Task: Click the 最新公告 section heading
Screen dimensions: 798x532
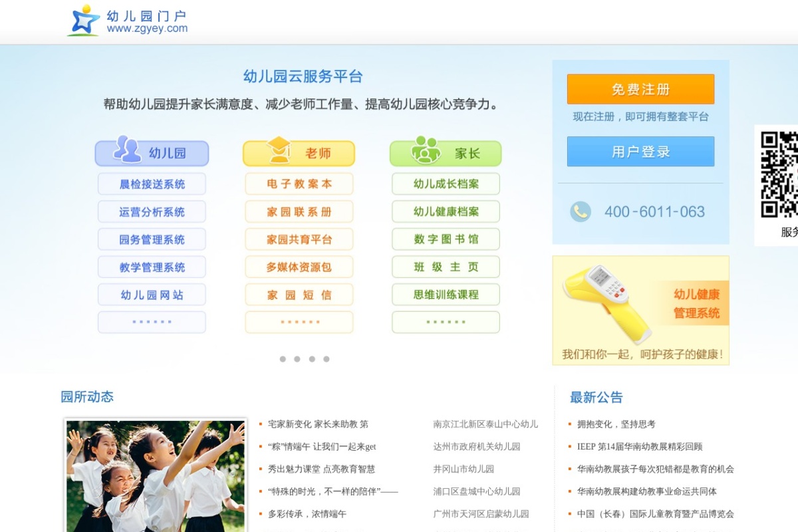Action: [x=597, y=398]
